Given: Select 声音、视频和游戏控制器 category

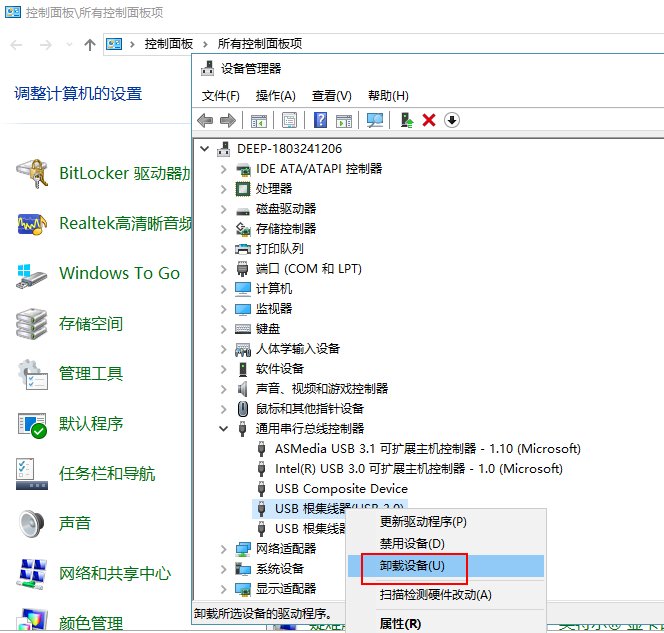Looking at the screenshot, I should coord(322,389).
